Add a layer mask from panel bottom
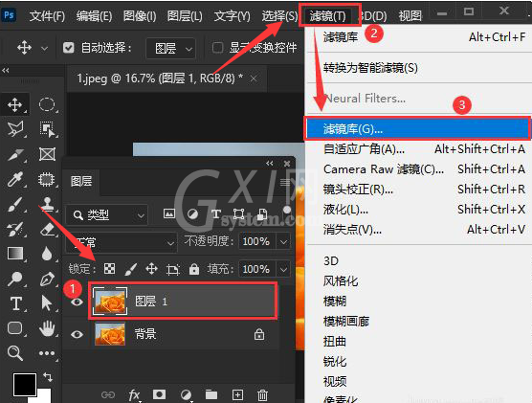532x403 pixels. tap(159, 394)
